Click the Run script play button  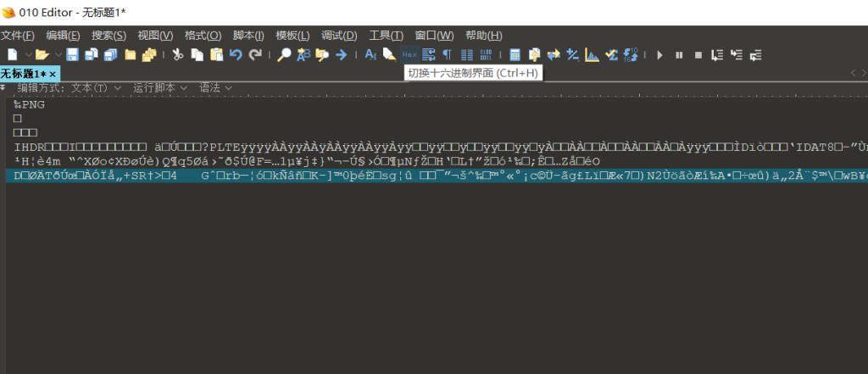[x=659, y=54]
